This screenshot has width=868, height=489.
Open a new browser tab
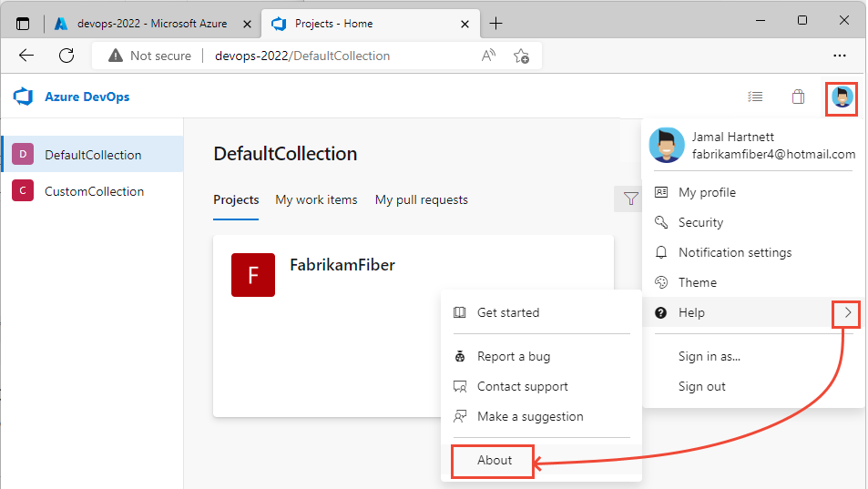pyautogui.click(x=496, y=24)
